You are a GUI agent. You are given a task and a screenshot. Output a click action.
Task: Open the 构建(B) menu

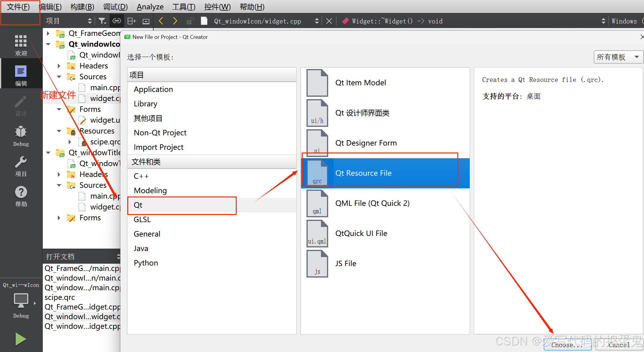[82, 7]
